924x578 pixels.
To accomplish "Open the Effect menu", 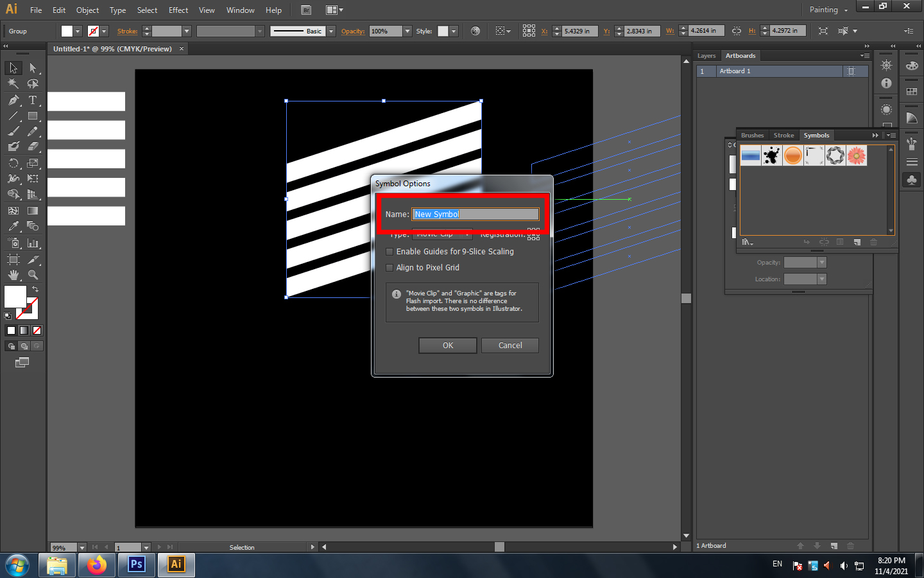I will tap(178, 10).
